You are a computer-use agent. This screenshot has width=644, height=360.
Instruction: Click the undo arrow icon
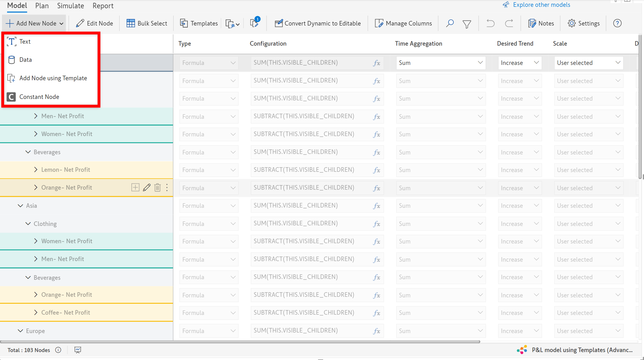[490, 23]
